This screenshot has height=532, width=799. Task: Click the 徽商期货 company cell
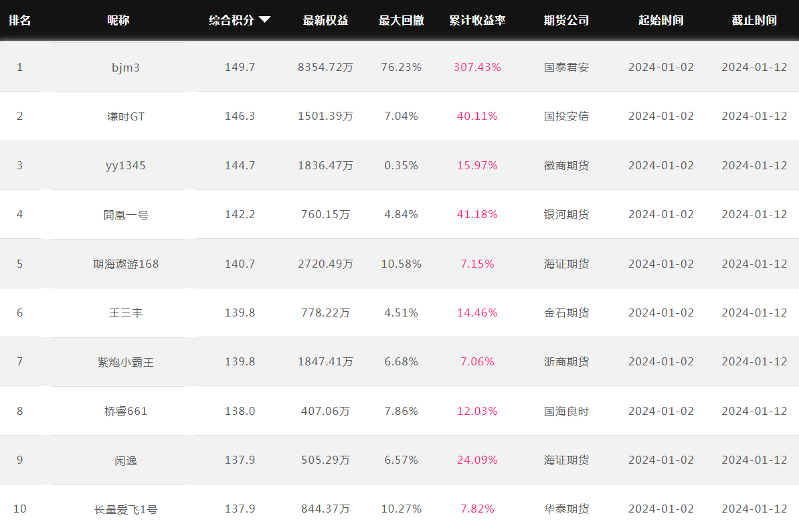(566, 165)
